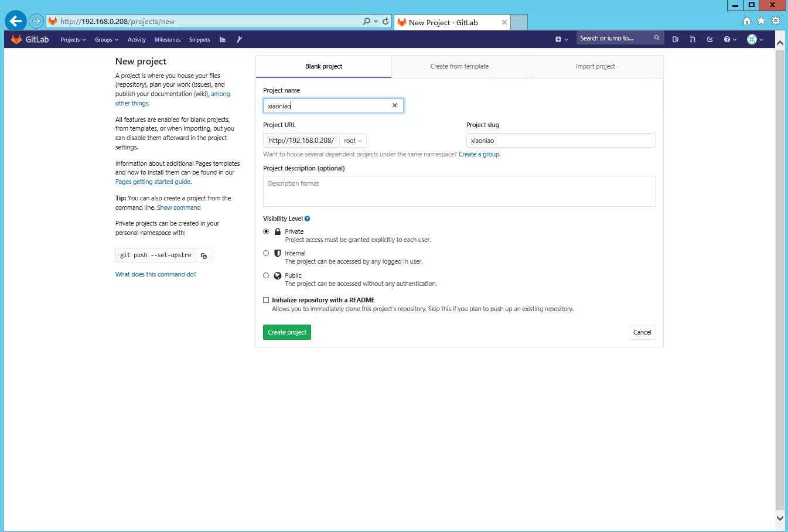788x532 pixels.
Task: Click the green Create project button
Action: (287, 332)
